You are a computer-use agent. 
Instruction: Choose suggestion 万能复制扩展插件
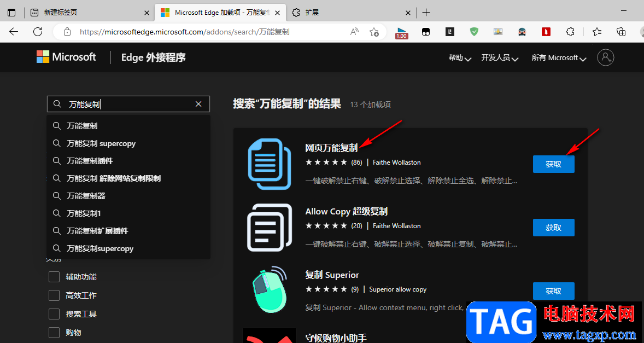(x=128, y=231)
